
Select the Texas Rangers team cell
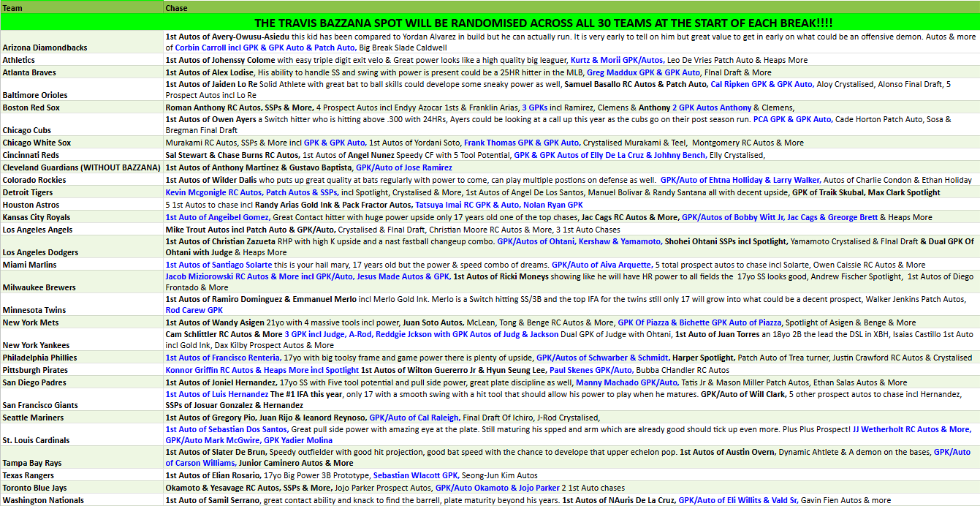click(x=82, y=475)
